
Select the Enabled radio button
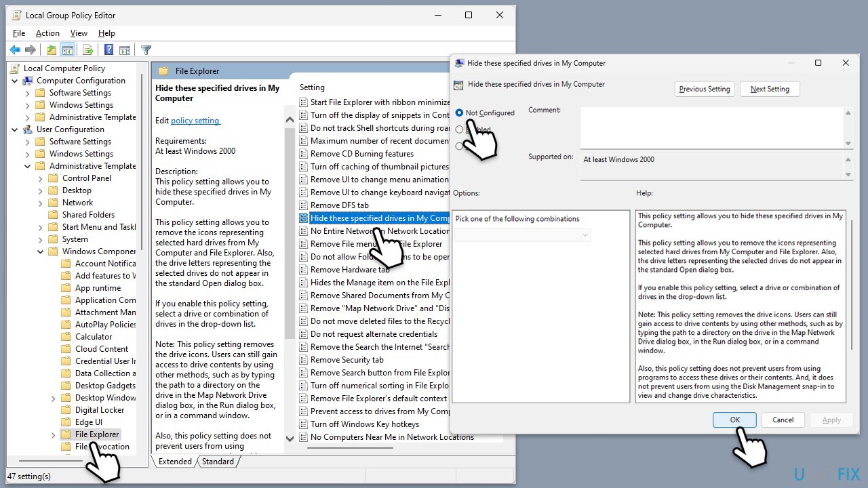(x=460, y=129)
